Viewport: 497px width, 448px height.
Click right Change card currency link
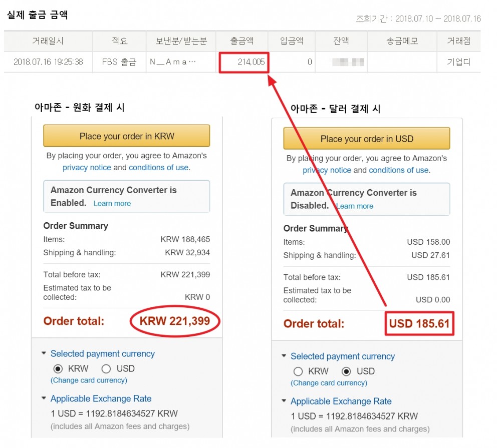tap(329, 383)
